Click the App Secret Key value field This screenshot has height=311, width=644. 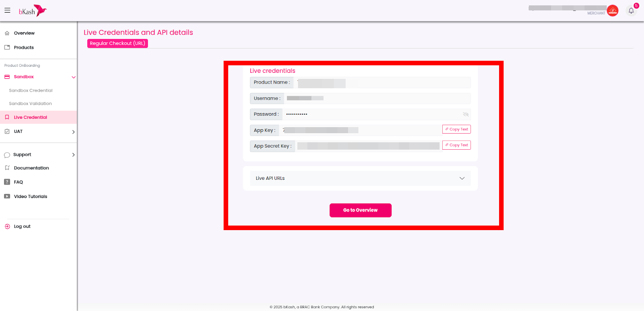pos(368,146)
